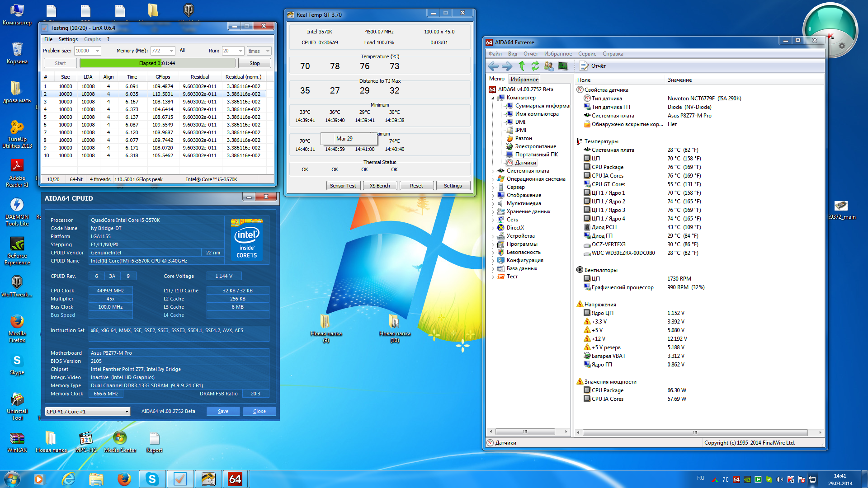The height and width of the screenshot is (488, 868).
Task: Open AIDA64 user management toolbar icon
Action: click(549, 66)
